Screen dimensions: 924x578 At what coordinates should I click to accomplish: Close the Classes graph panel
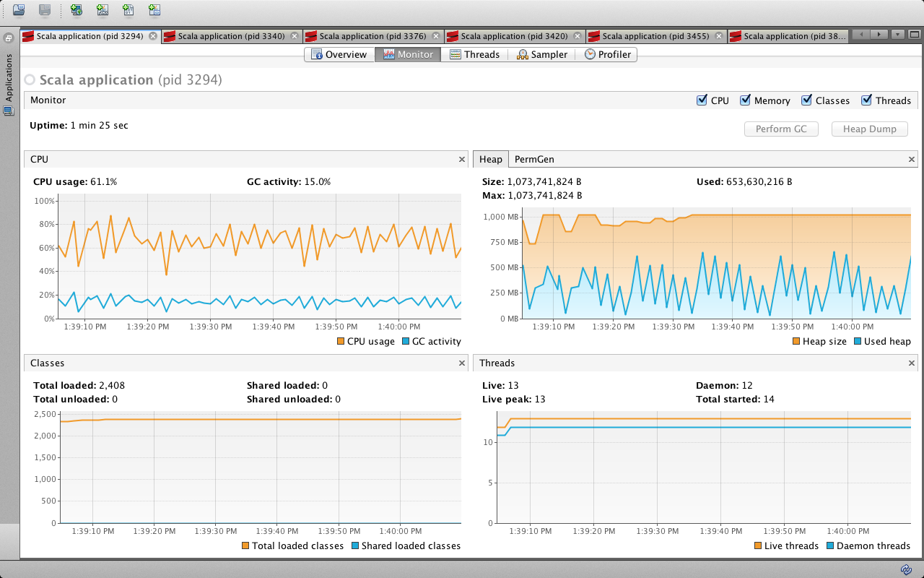462,363
